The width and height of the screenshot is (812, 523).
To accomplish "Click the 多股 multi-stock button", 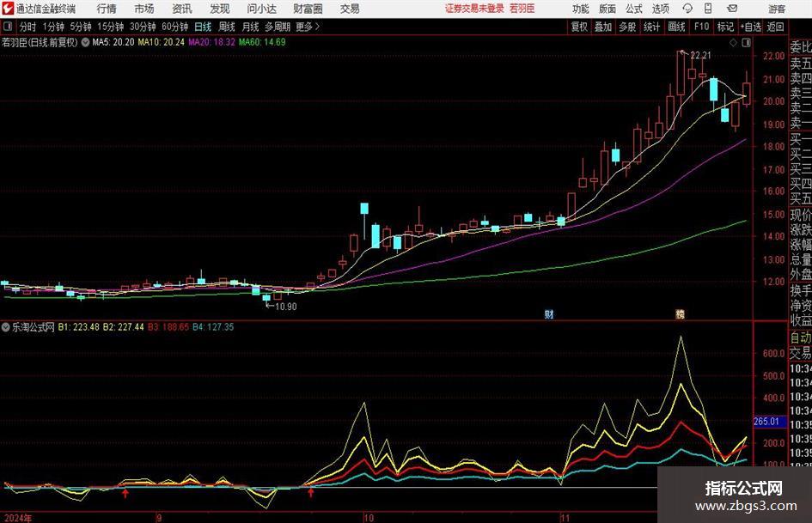I will click(x=627, y=27).
